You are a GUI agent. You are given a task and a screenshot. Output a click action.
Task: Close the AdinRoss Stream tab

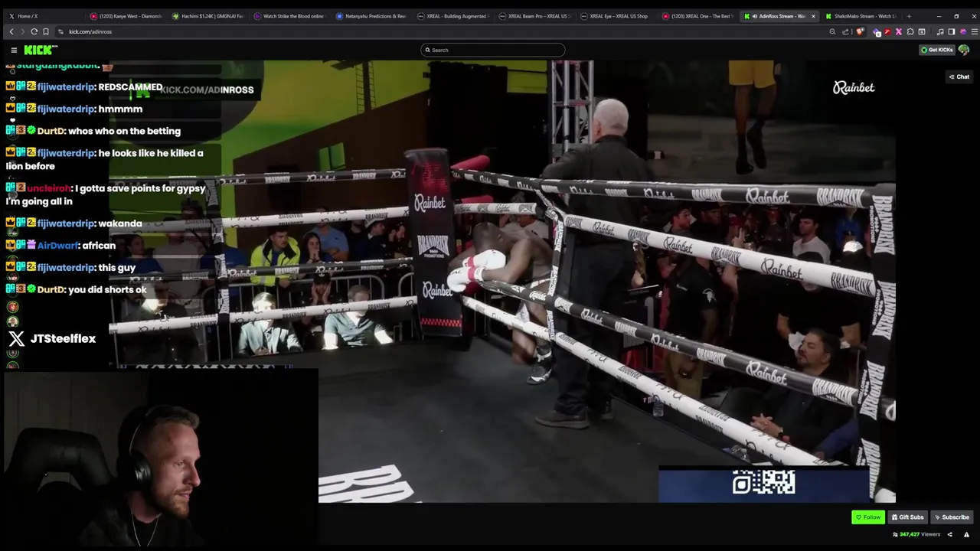tap(813, 16)
